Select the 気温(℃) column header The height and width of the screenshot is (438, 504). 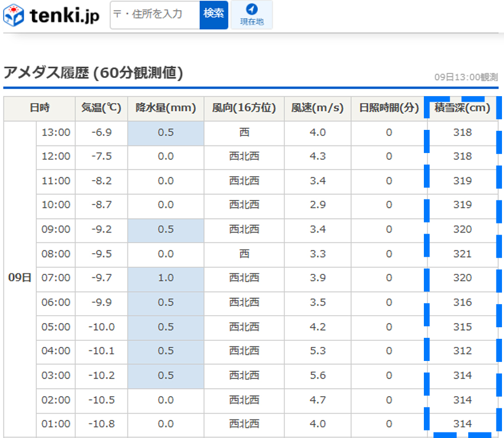pyautogui.click(x=101, y=108)
